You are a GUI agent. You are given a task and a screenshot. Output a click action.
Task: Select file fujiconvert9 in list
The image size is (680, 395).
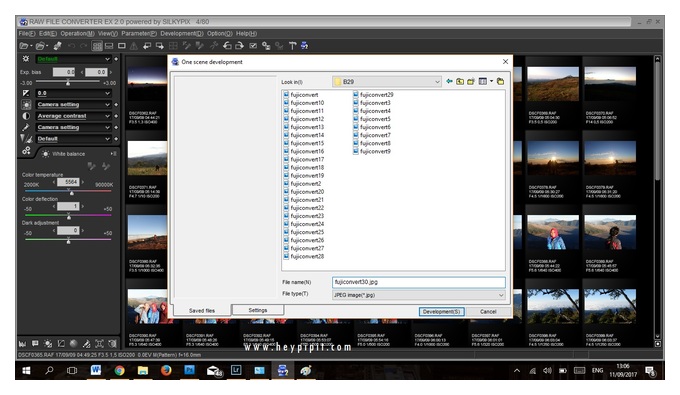(371, 151)
